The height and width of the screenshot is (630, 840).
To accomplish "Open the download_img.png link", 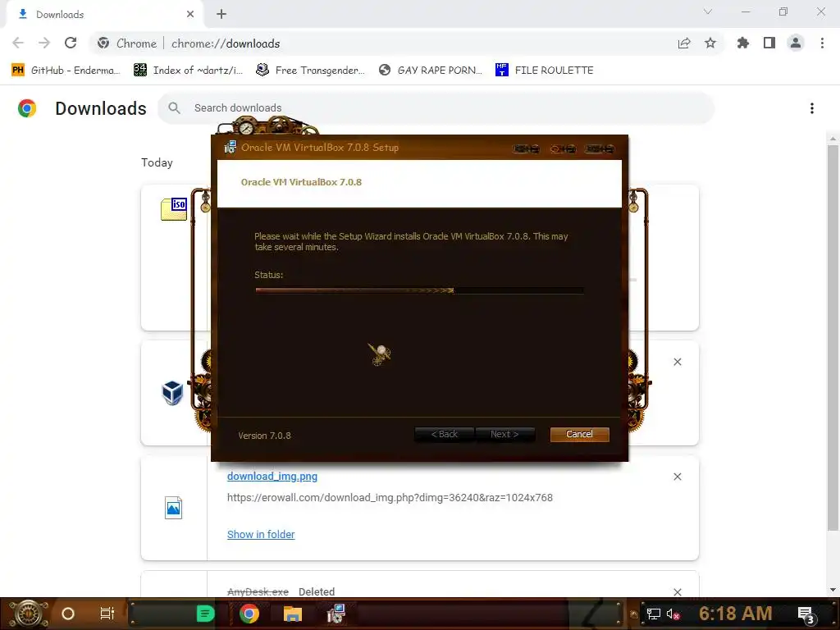I will point(272,477).
